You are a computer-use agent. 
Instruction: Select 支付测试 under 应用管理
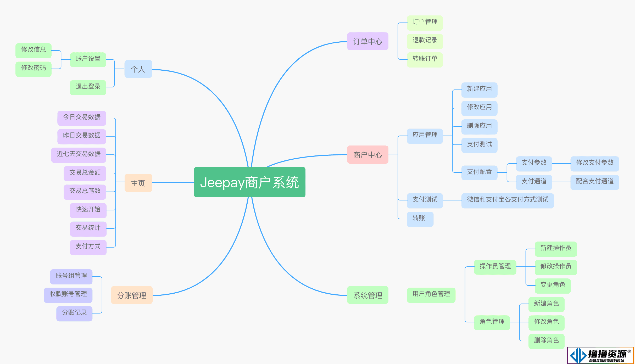[x=479, y=145]
